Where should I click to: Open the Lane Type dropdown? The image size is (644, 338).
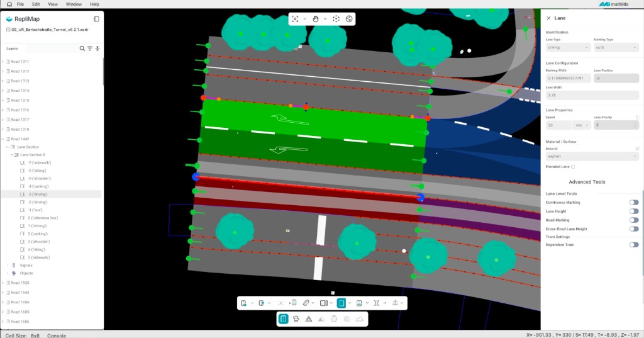point(568,47)
